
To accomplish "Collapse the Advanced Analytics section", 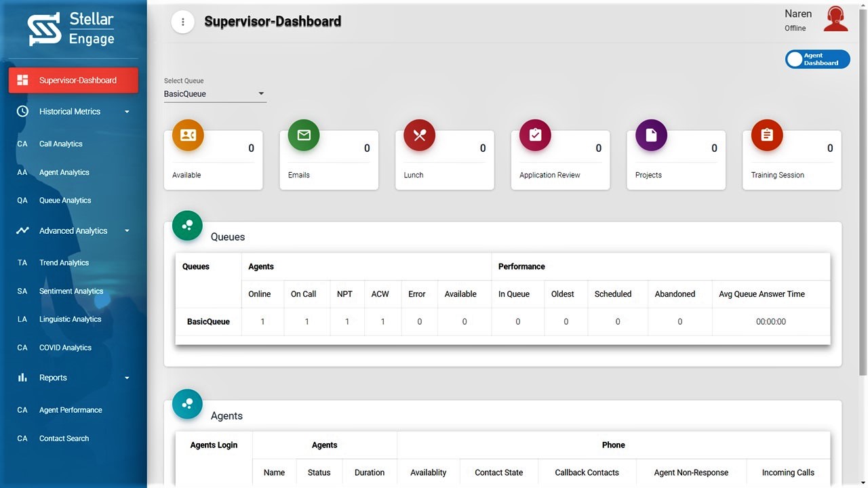I will [x=127, y=231].
